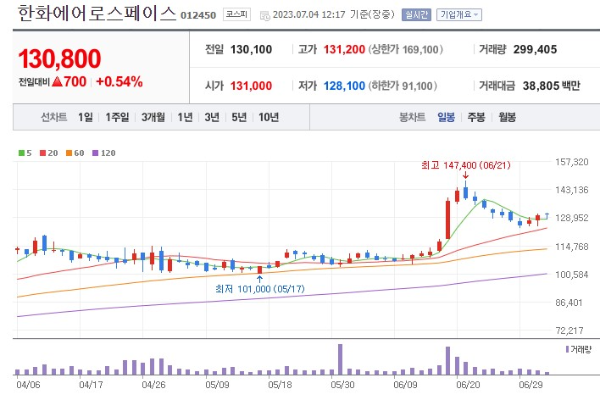Click the large red candle before 06/20
The width and height of the screenshot is (600, 405).
pos(448,219)
